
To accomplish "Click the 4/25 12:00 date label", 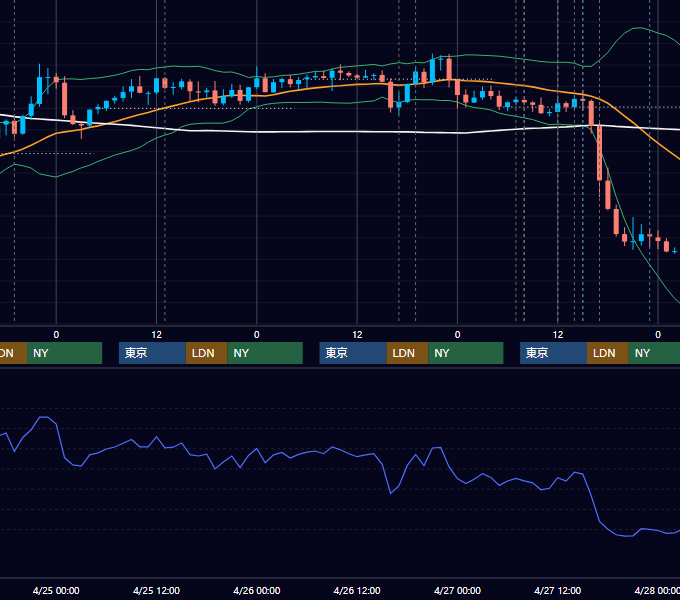I will 156,590.
